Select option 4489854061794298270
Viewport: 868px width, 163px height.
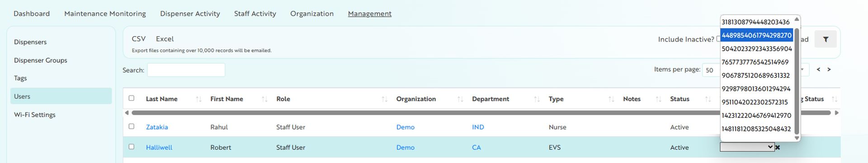(x=756, y=35)
